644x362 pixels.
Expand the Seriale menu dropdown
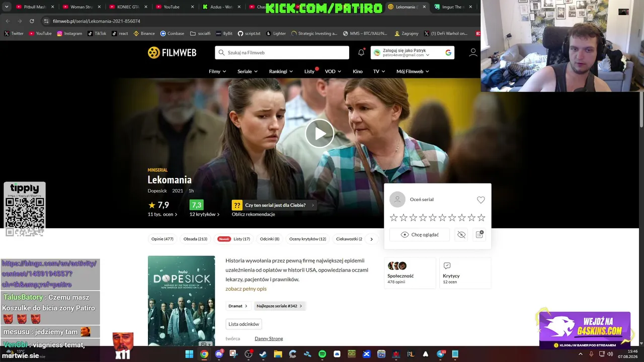pos(248,71)
